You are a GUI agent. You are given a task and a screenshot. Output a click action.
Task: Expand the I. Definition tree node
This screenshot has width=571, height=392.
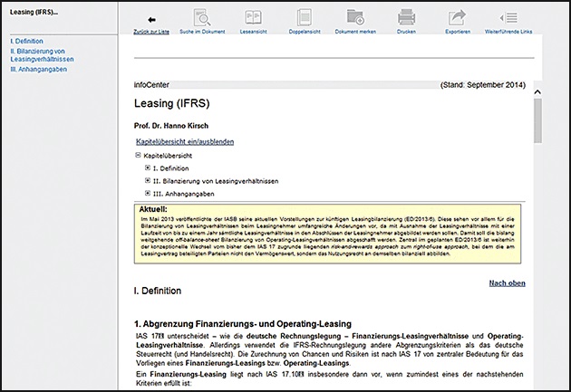148,168
